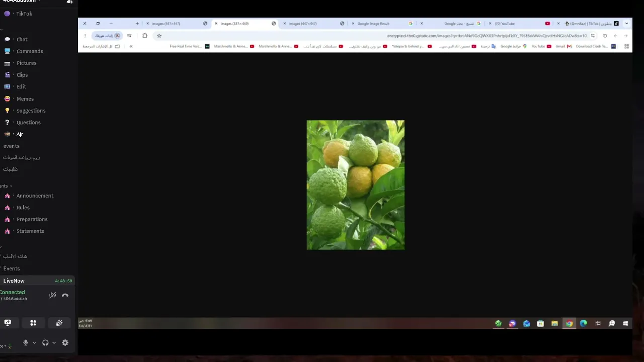The width and height of the screenshot is (644, 362).
Task: Open the Suggestions channel
Action: pos(31,111)
